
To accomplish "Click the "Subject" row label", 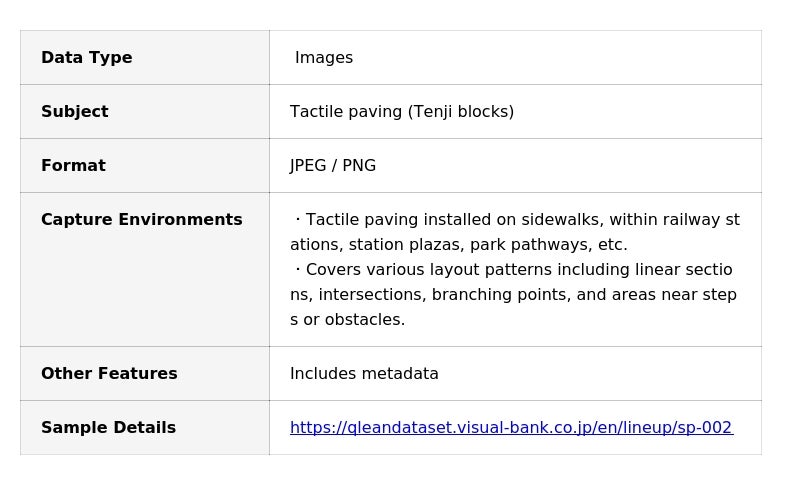I will [75, 112].
